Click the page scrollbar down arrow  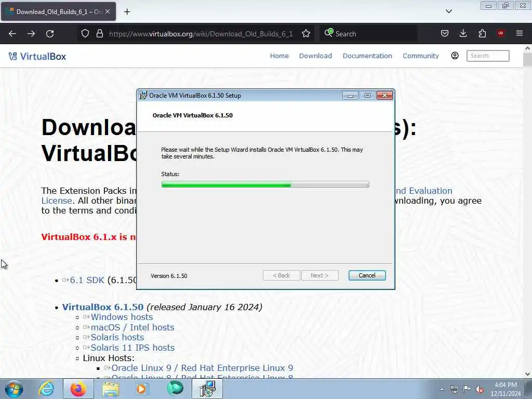click(x=527, y=374)
